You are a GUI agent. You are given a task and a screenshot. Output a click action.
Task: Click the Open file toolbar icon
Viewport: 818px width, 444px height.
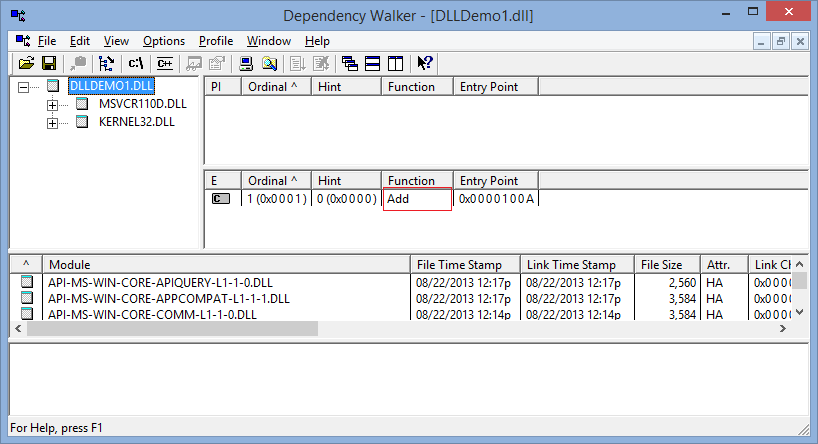pos(27,63)
